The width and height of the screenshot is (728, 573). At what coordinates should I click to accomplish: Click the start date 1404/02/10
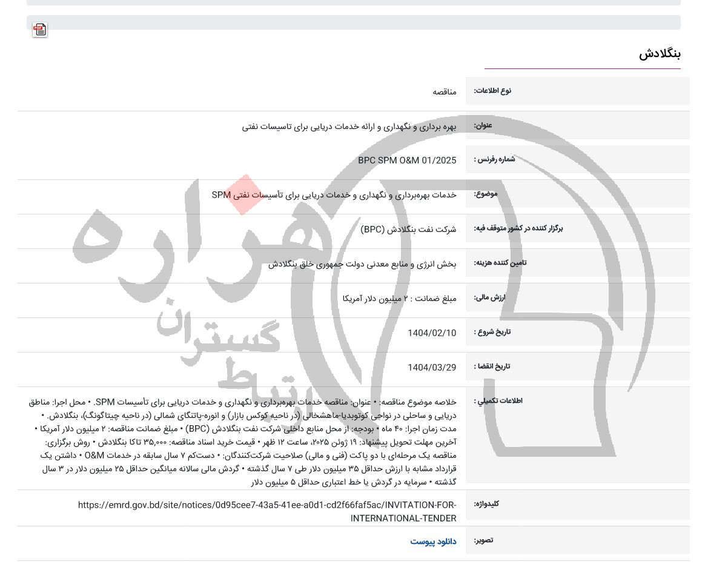(x=432, y=333)
